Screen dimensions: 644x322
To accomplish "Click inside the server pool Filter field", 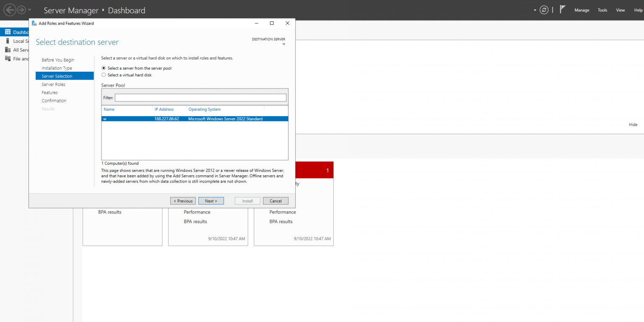I will tap(200, 97).
